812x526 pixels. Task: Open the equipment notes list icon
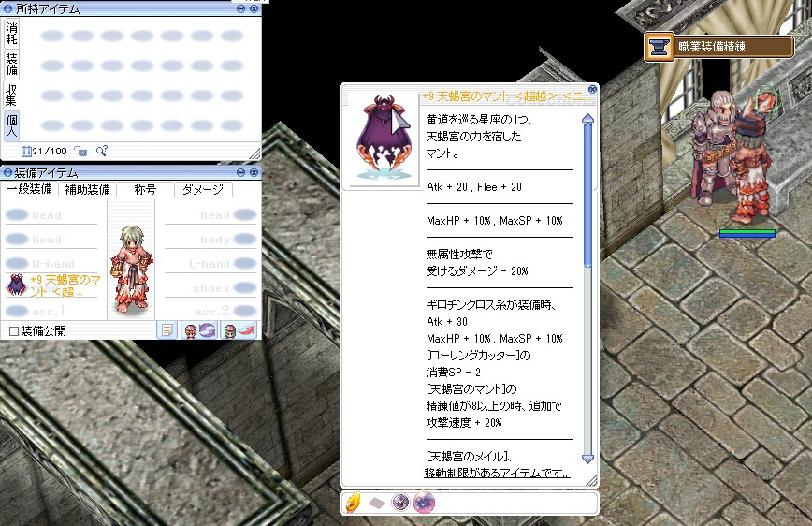(x=167, y=330)
